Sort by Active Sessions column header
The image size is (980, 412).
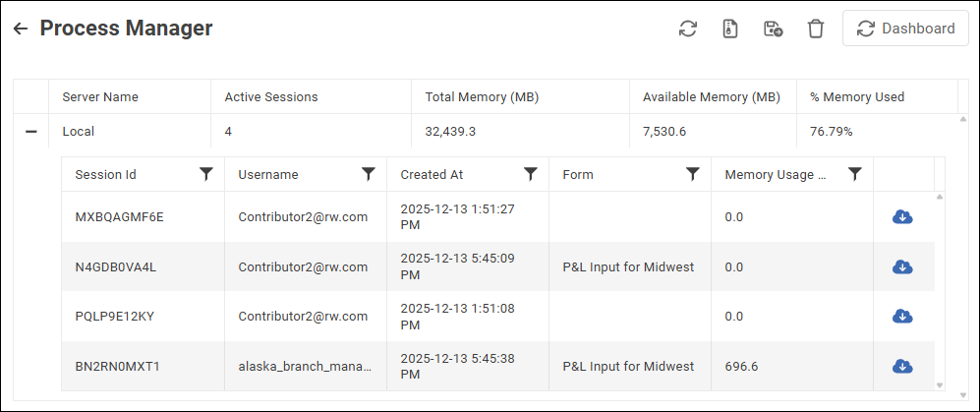click(271, 97)
